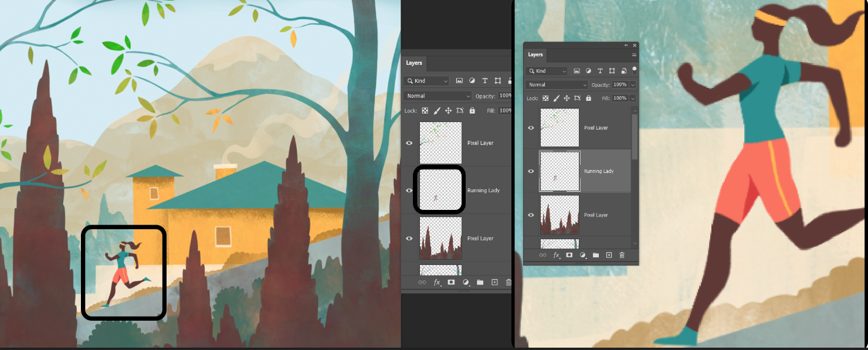Open the Add Layer Style fx menu
Screen dimensions: 868x350
tap(555, 255)
